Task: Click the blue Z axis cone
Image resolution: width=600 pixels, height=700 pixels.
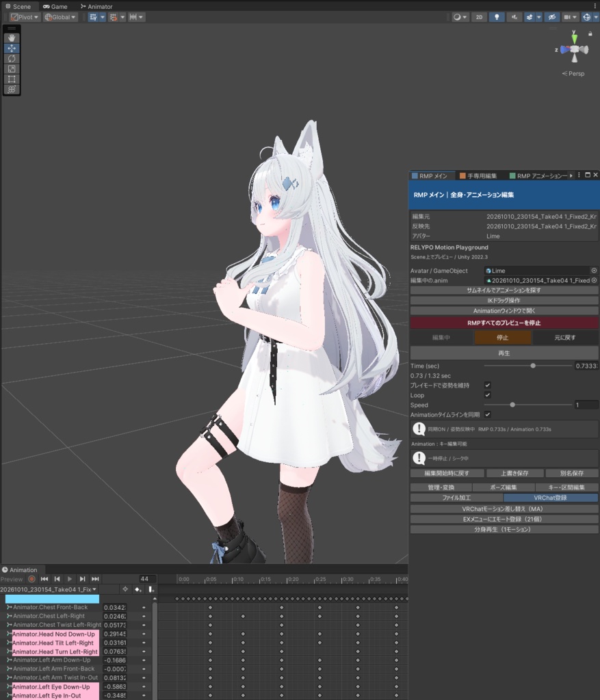Action: coord(564,49)
